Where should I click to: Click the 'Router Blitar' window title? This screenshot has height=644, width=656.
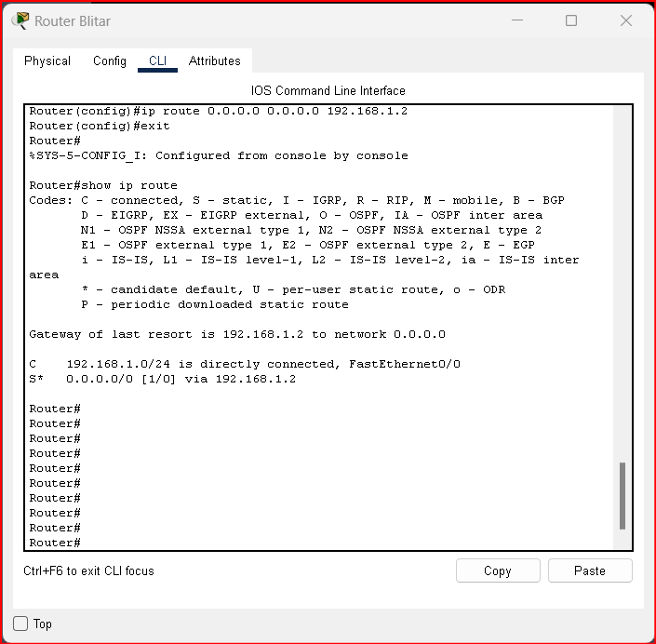pos(73,20)
